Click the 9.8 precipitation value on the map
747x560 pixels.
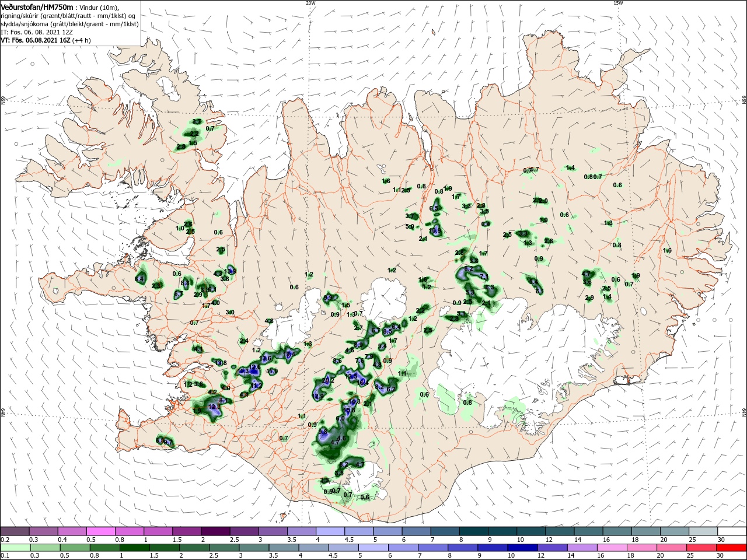coord(323,432)
